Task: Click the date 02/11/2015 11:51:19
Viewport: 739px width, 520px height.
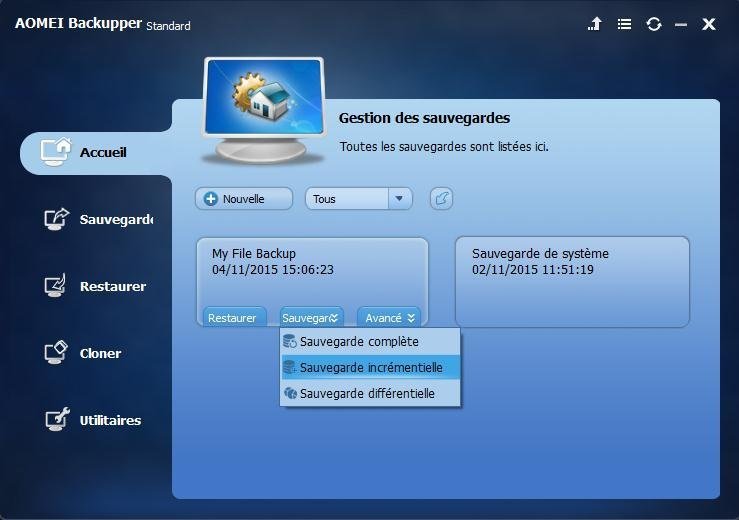Action: [533, 270]
